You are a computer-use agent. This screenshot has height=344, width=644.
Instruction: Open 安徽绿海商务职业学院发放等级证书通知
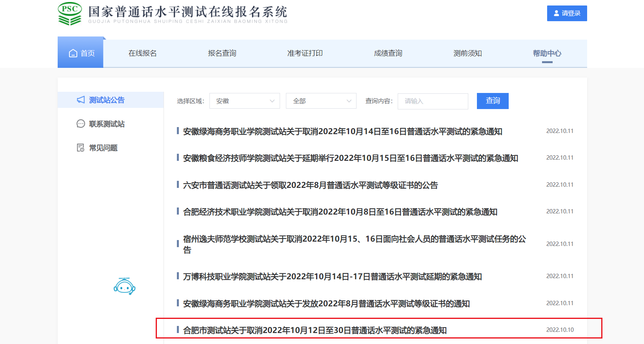click(x=326, y=304)
